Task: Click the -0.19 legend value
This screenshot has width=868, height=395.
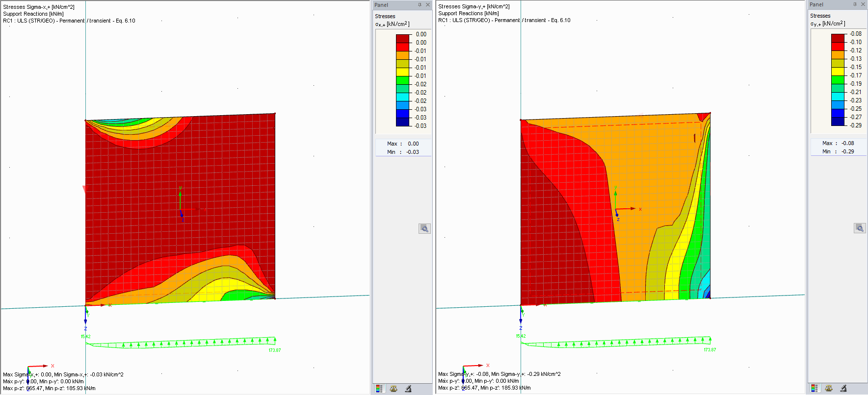Action: tap(856, 84)
